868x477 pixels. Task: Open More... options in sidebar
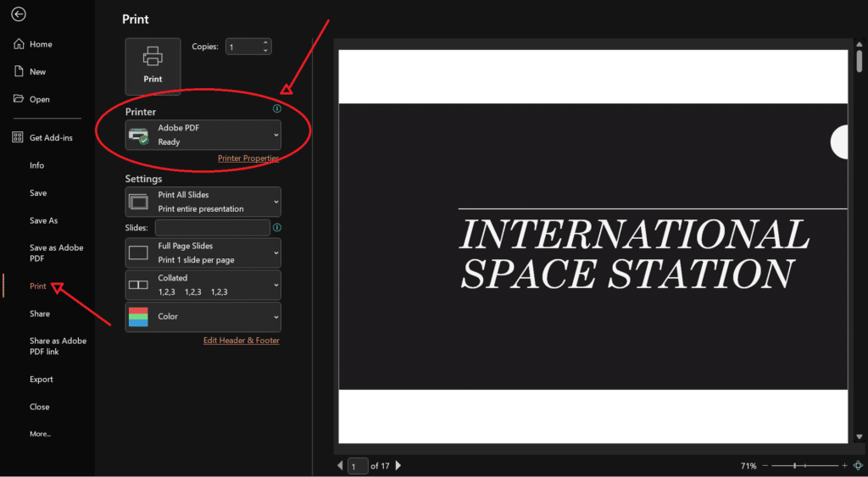[41, 435]
